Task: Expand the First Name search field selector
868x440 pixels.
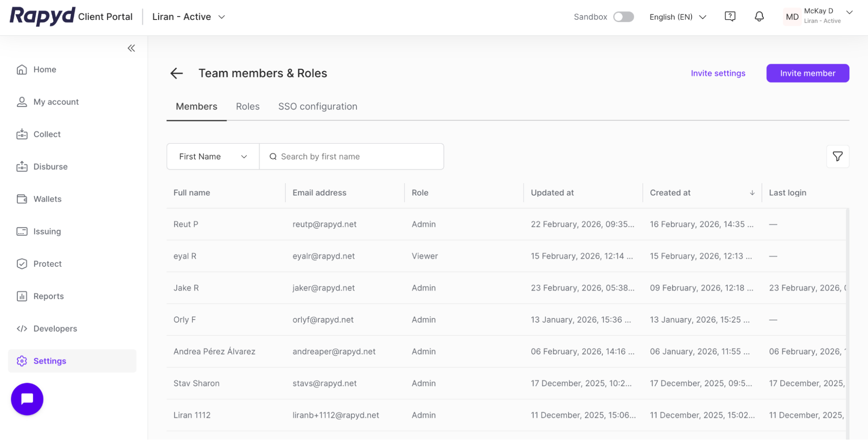Action: tap(213, 157)
